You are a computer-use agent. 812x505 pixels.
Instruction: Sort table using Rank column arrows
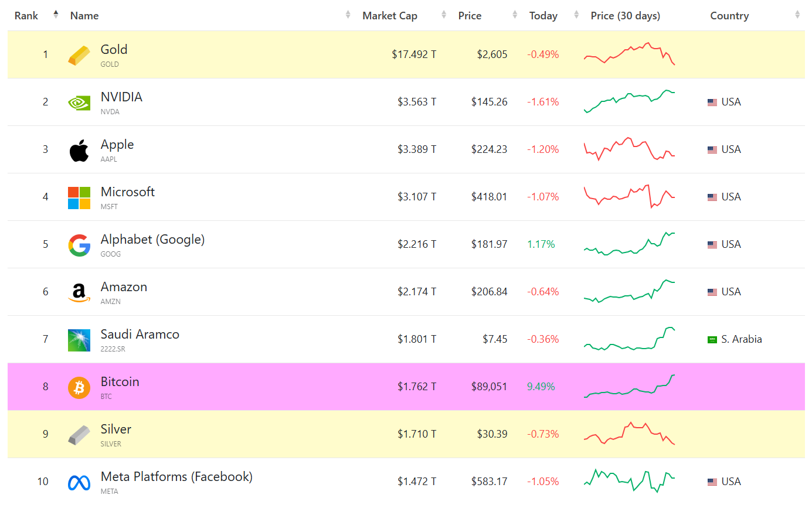pos(56,15)
